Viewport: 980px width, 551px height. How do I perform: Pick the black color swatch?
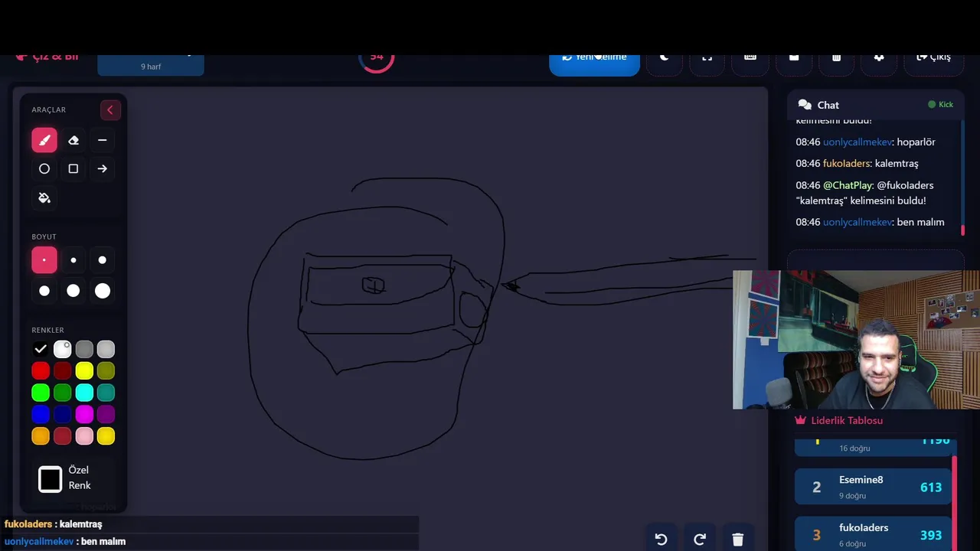(41, 349)
